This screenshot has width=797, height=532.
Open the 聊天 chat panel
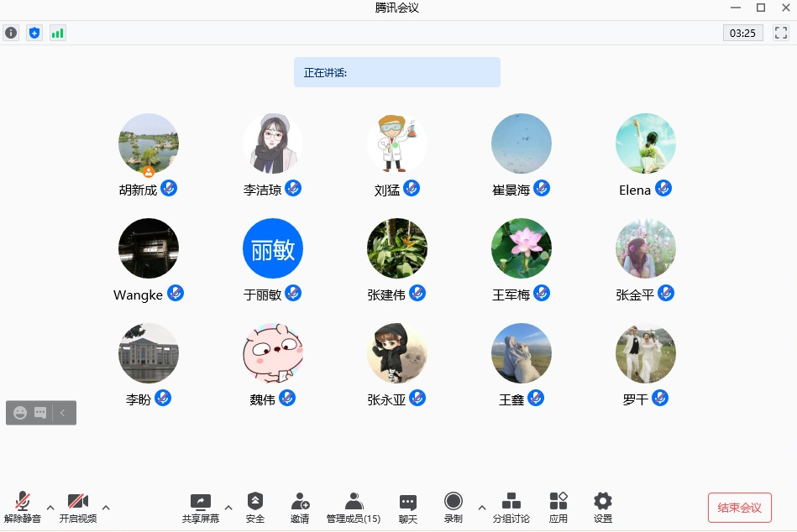point(408,508)
